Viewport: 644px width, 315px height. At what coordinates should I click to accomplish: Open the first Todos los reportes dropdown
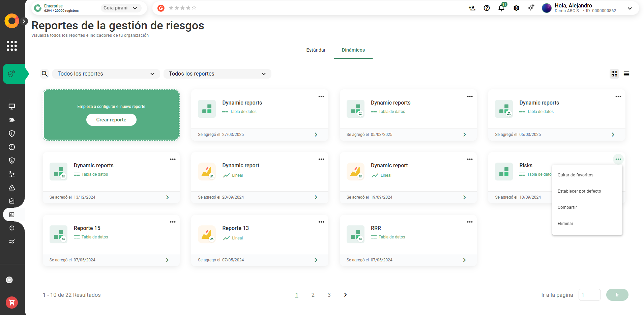pyautogui.click(x=106, y=74)
